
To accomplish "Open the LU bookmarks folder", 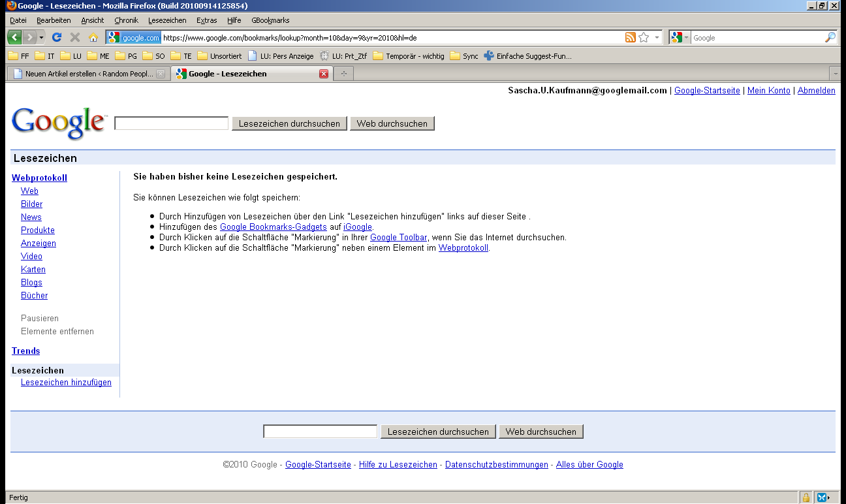I will [70, 56].
